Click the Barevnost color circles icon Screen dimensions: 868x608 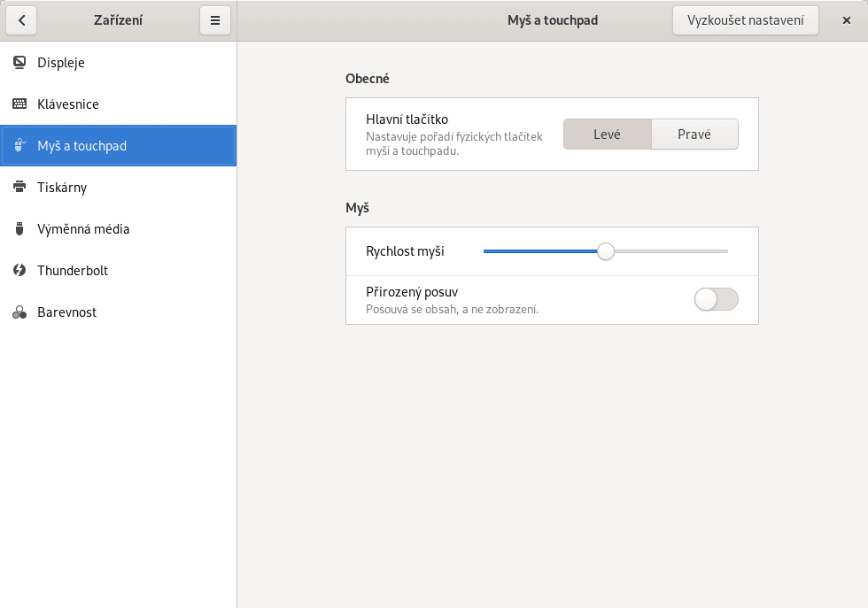click(x=19, y=312)
